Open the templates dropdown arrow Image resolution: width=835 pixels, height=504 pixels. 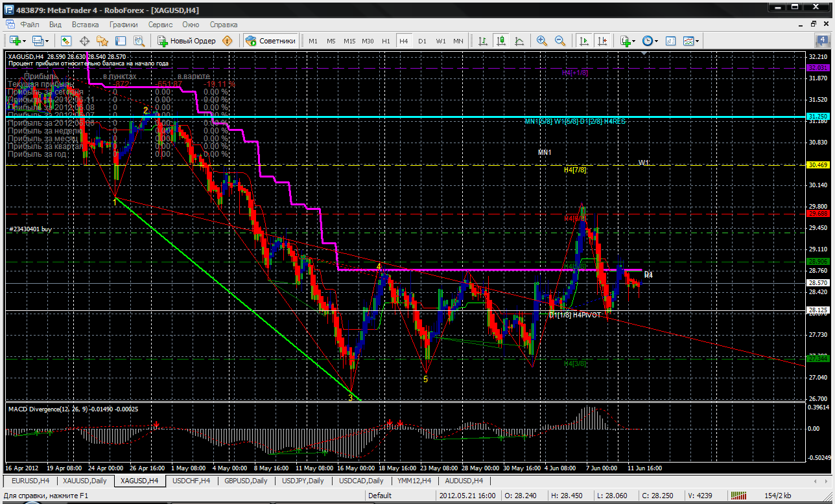(x=698, y=41)
